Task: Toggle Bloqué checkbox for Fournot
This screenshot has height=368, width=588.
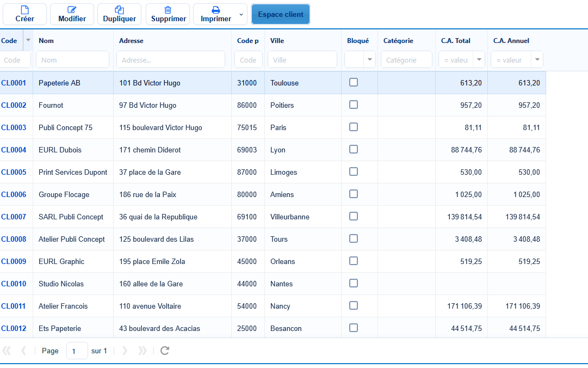Action: pyautogui.click(x=353, y=105)
